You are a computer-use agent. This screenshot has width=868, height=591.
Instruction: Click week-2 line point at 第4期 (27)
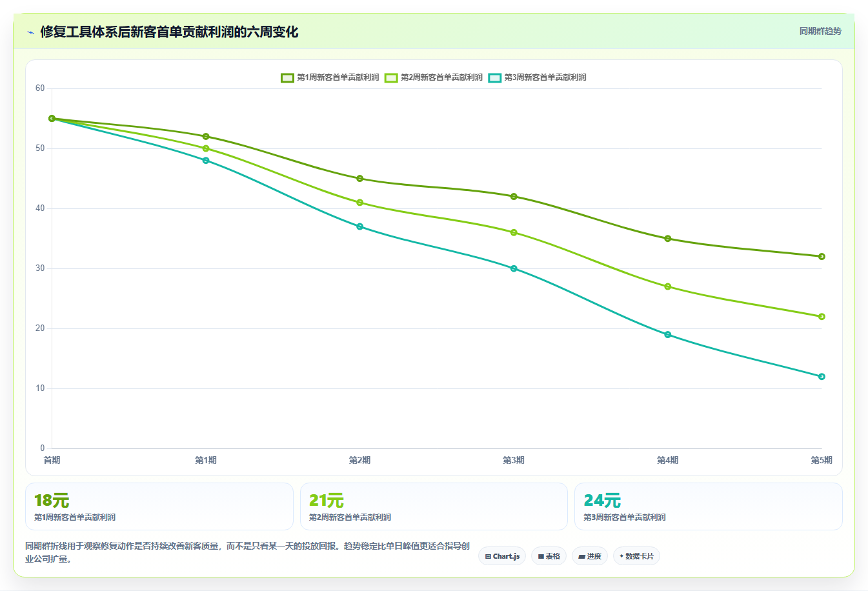[x=667, y=286]
